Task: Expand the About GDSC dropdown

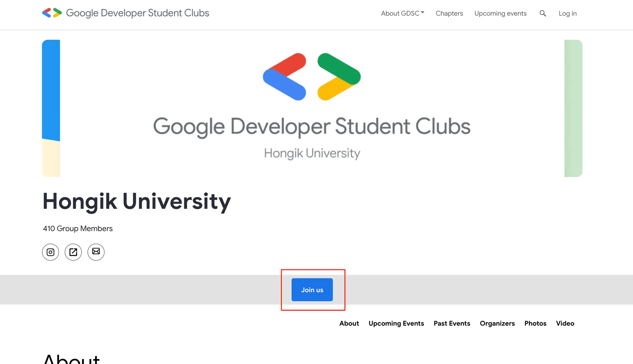Action: [402, 13]
